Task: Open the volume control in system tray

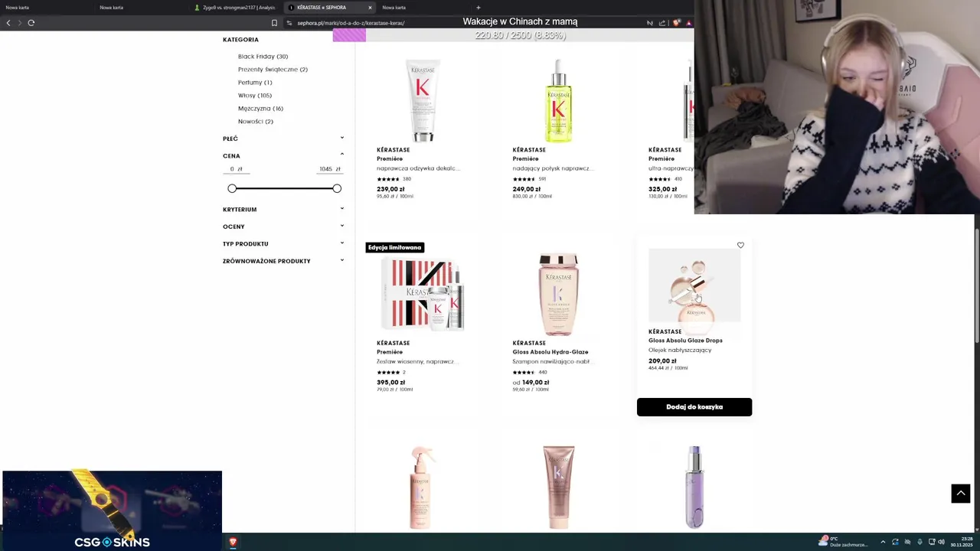Action: click(942, 542)
